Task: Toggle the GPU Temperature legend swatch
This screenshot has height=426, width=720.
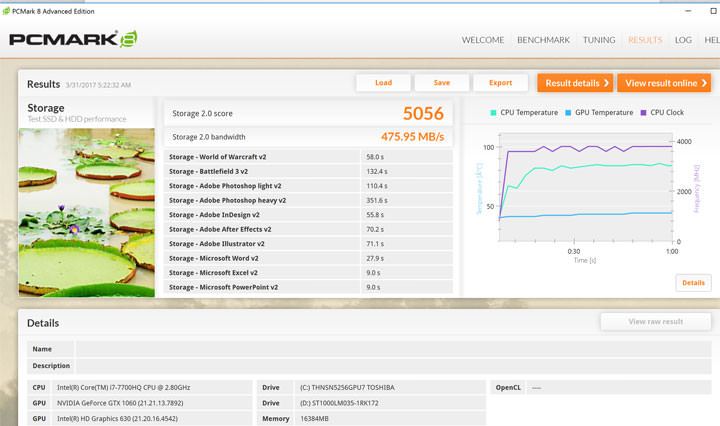Action: click(569, 113)
